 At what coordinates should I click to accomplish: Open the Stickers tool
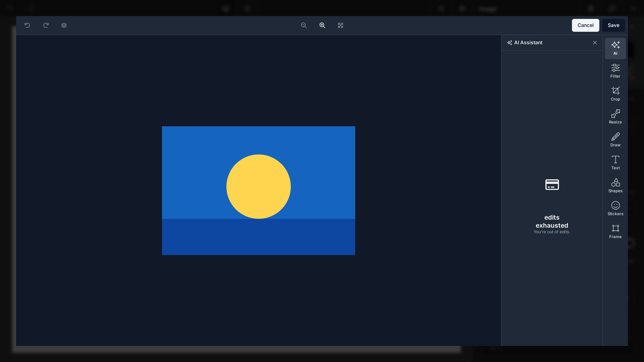click(x=615, y=209)
